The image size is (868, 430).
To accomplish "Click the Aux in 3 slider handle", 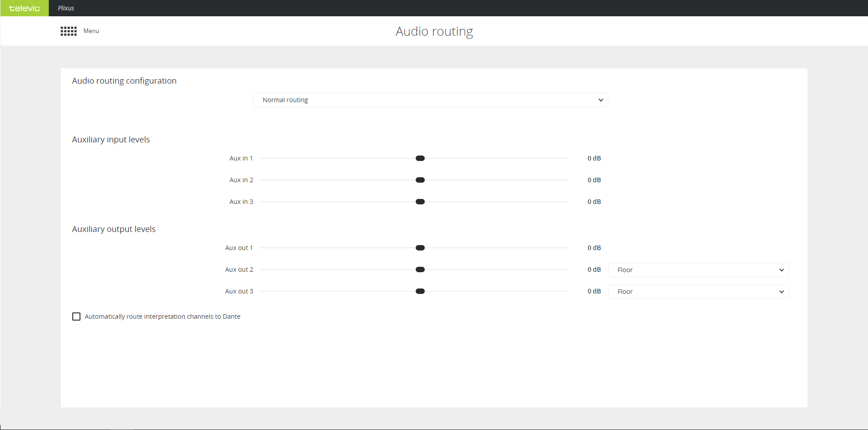I will [420, 202].
